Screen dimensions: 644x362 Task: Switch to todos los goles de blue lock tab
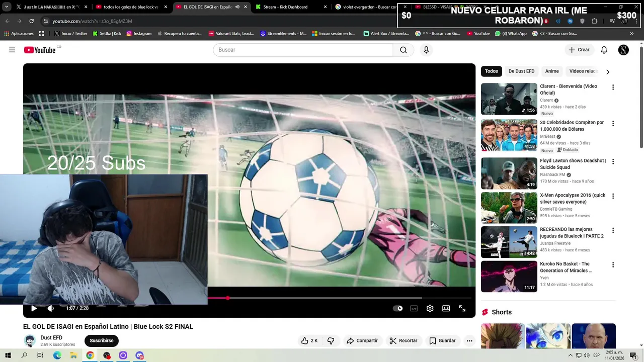131,7
